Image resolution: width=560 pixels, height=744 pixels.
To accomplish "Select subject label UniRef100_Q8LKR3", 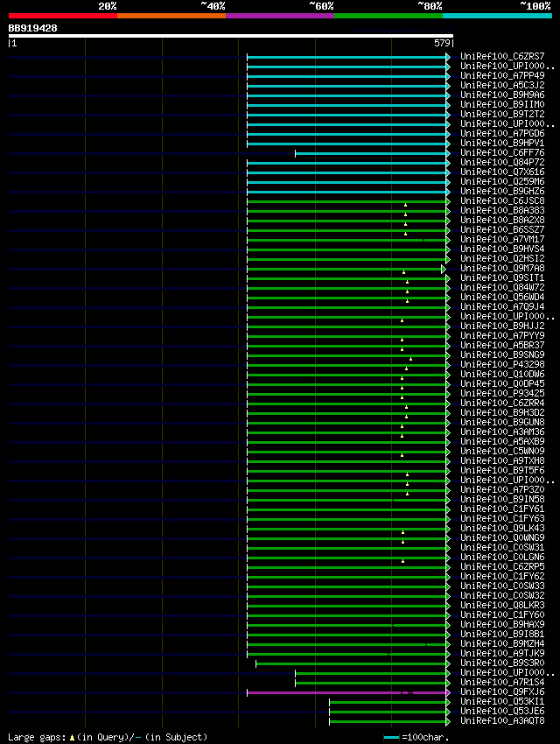I will [502, 605].
